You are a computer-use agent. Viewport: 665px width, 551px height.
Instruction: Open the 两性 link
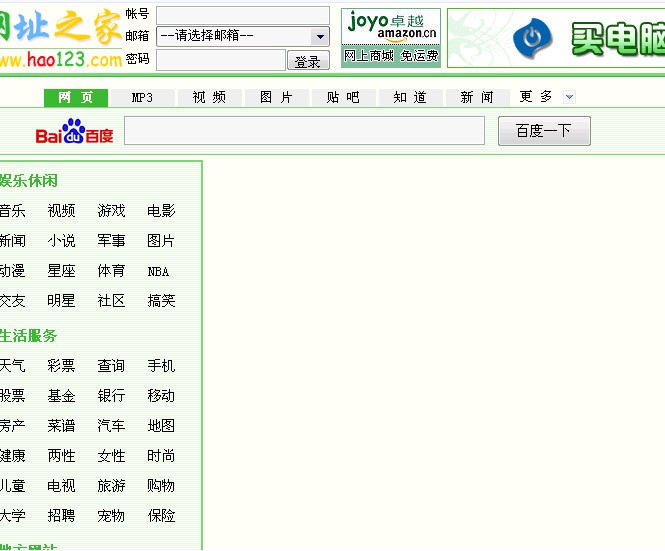pyautogui.click(x=61, y=456)
